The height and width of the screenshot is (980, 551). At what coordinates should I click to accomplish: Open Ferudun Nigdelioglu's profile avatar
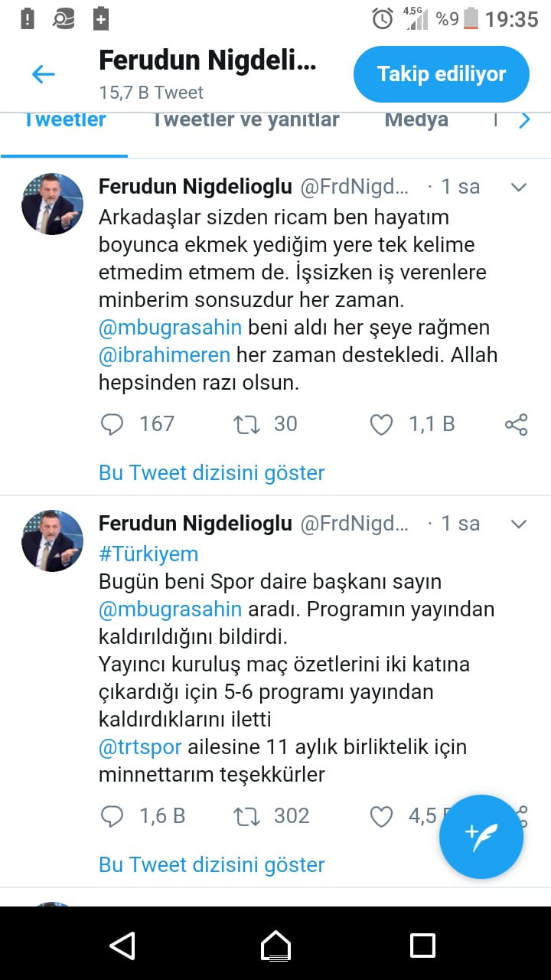(52, 204)
